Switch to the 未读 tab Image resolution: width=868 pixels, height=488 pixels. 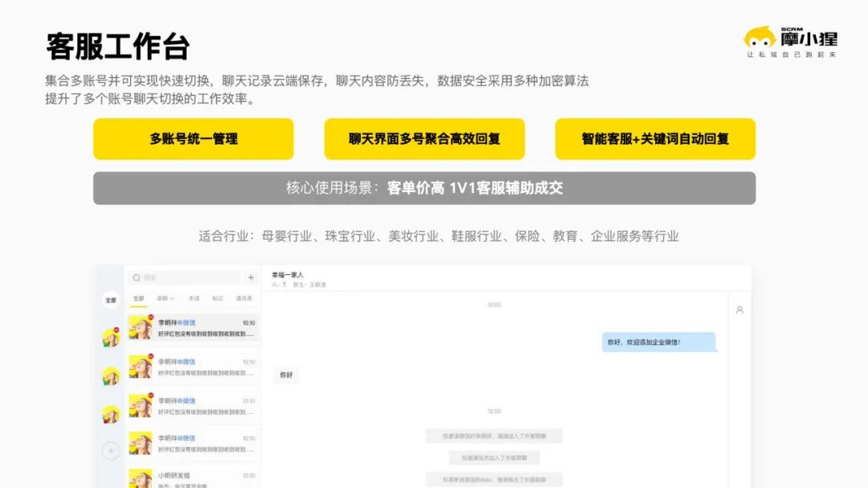194,298
